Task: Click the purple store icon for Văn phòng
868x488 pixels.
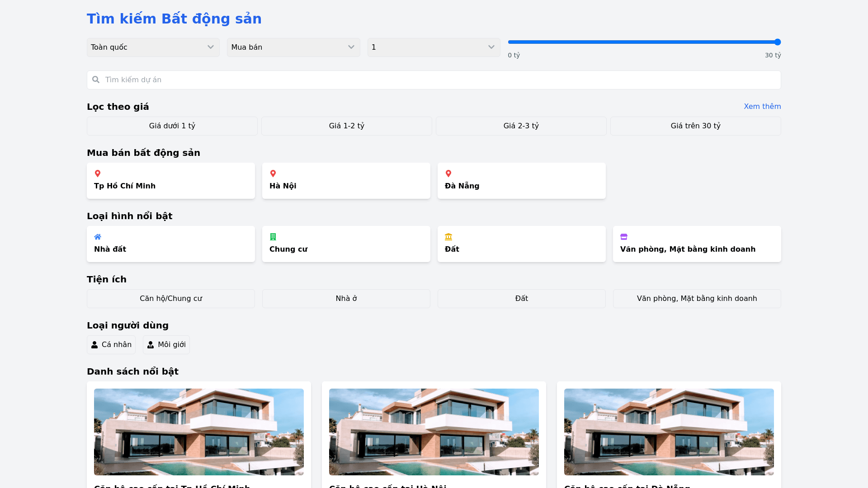Action: (624, 237)
